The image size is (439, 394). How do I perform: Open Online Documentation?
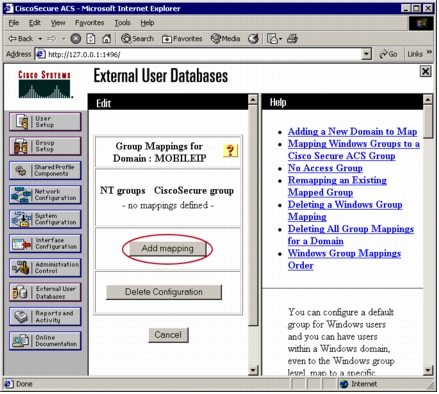[45, 341]
